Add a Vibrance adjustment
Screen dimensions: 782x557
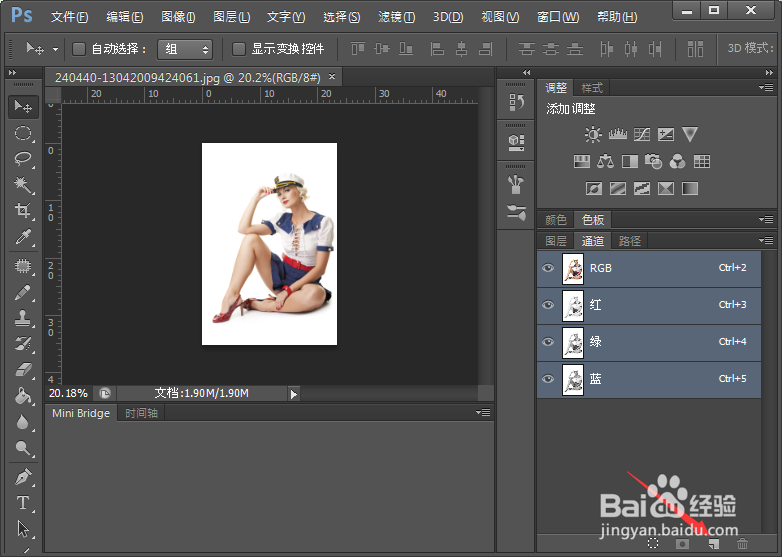pyautogui.click(x=690, y=134)
